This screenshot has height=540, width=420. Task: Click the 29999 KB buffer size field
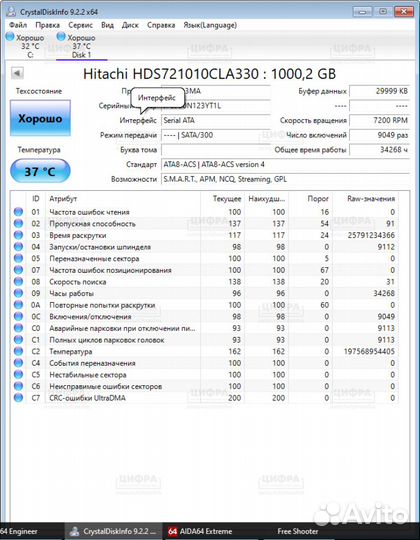(x=379, y=91)
